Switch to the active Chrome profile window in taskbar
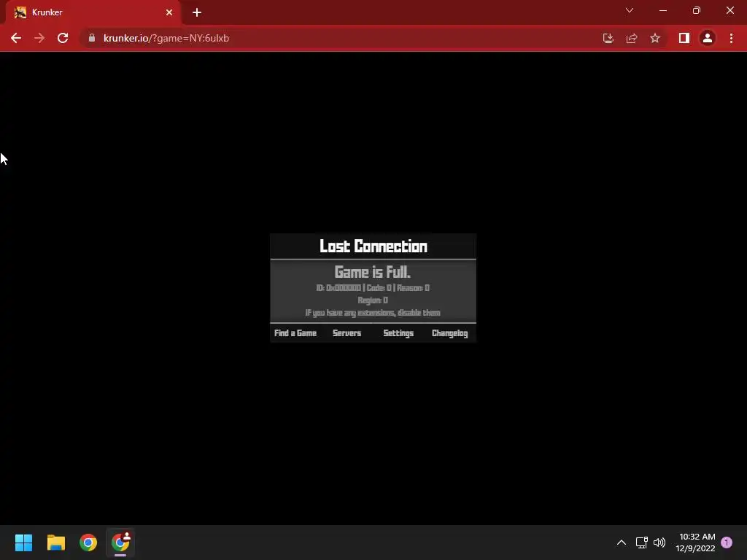747x560 pixels. [120, 542]
